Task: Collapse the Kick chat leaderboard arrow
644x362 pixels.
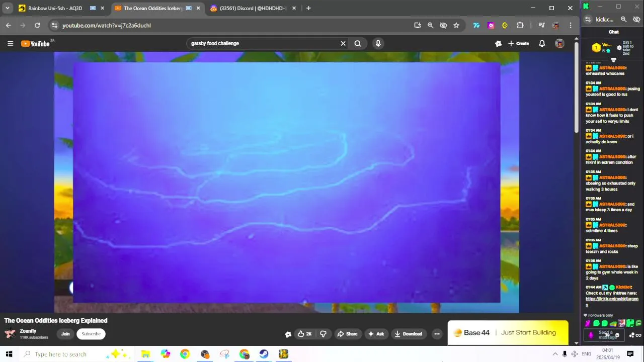Action: coord(613,60)
